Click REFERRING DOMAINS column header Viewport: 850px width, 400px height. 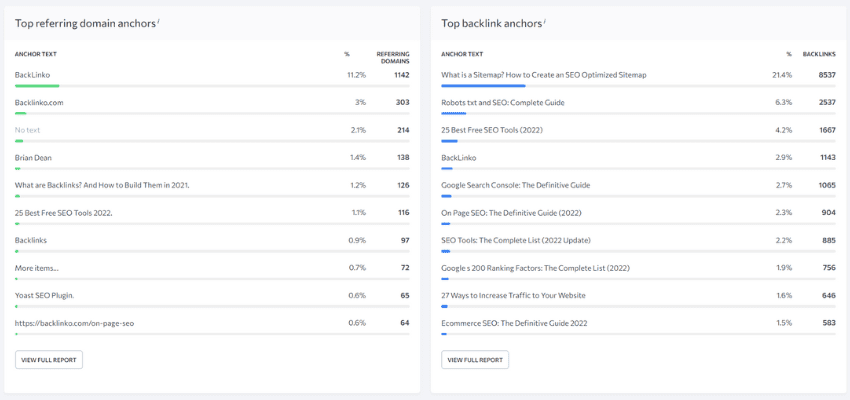[393, 57]
